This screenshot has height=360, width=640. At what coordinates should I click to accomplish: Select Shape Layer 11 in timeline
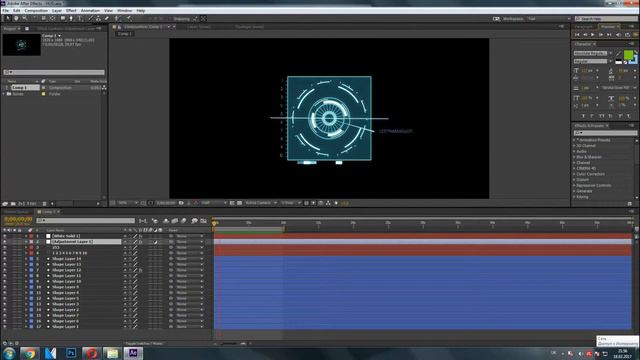click(x=66, y=276)
